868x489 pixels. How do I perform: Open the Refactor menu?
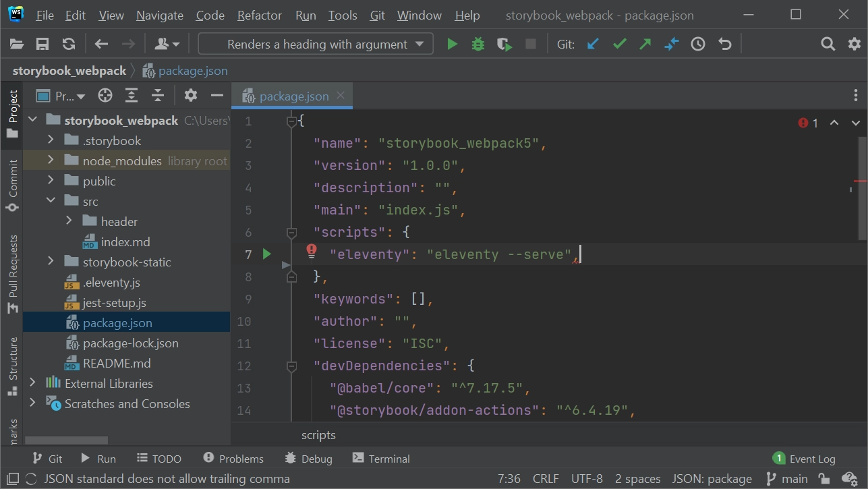(x=260, y=15)
